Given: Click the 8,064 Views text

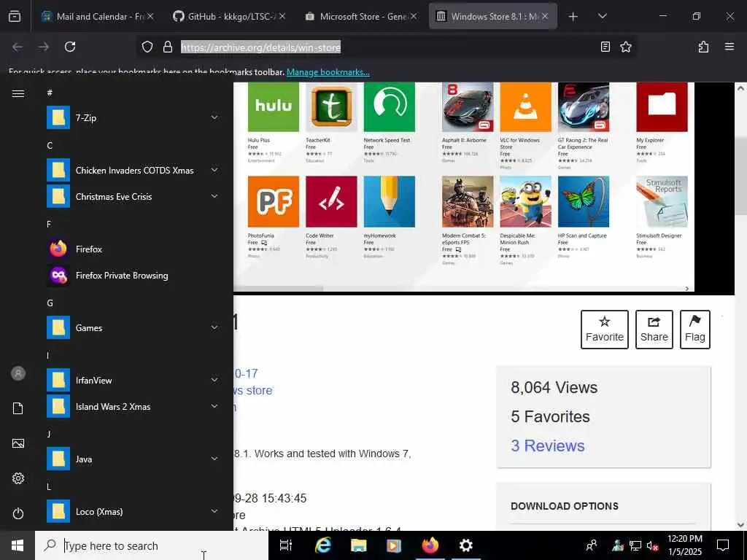Looking at the screenshot, I should pos(554,387).
